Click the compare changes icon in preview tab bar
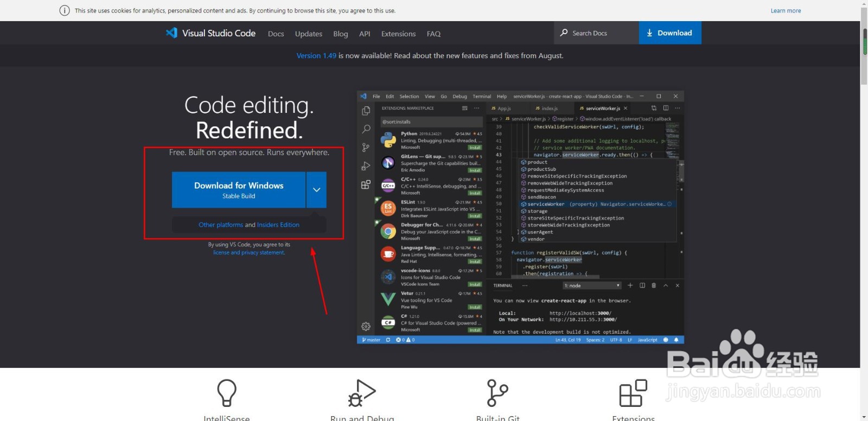The width and height of the screenshot is (868, 421). tap(654, 108)
